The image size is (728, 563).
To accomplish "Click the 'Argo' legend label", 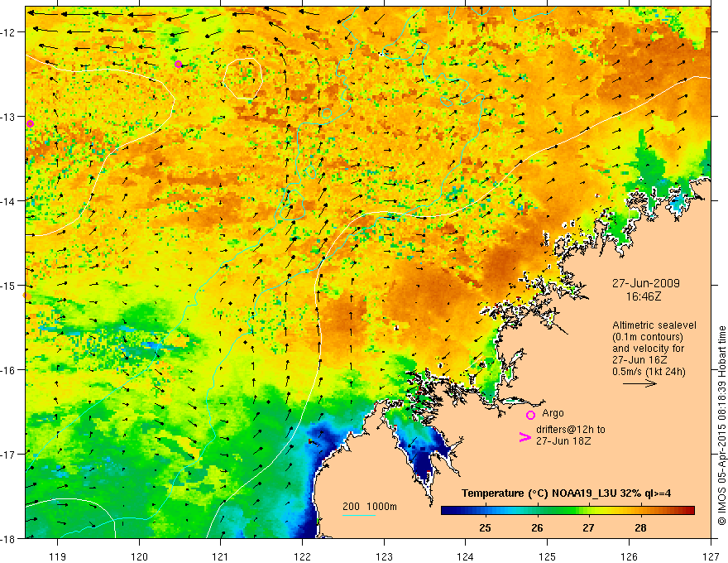I will click(x=553, y=413).
